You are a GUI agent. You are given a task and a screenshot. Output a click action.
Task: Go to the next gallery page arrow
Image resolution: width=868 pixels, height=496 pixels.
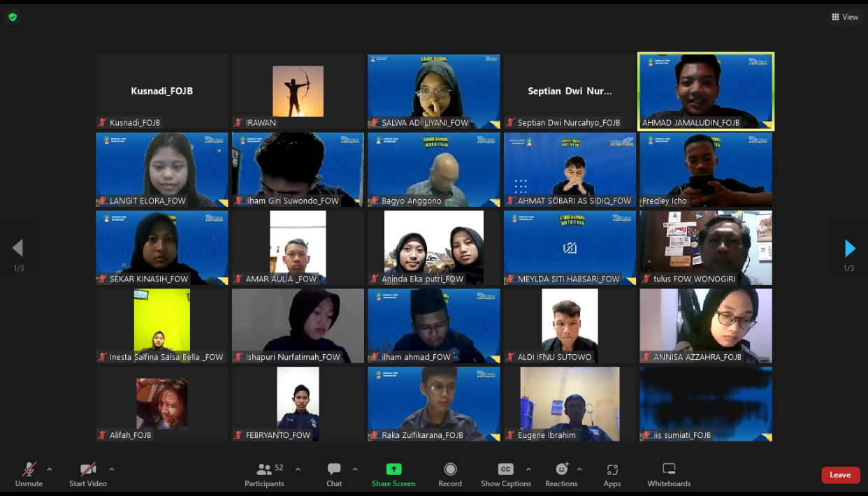point(850,248)
